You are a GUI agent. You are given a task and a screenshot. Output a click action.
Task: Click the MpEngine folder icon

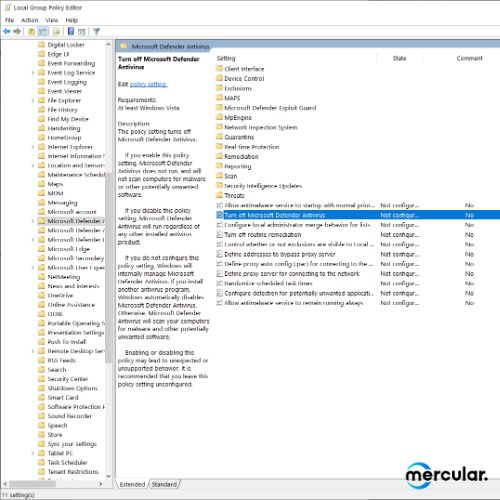[219, 117]
